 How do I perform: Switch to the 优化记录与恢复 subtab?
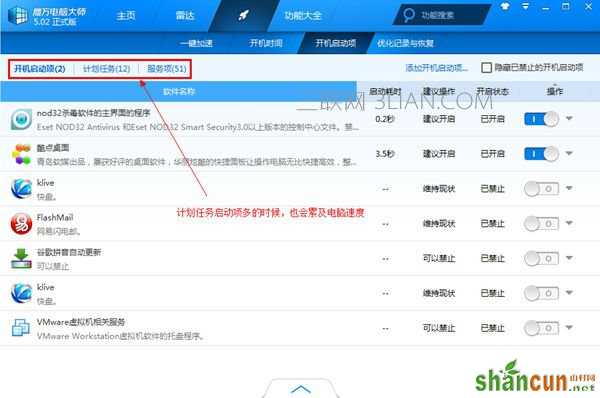coord(405,43)
